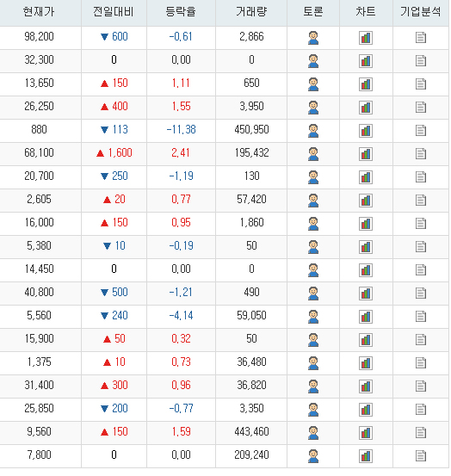View chart icon for the 31,400 row
This screenshot has width=451, height=476.
click(366, 386)
